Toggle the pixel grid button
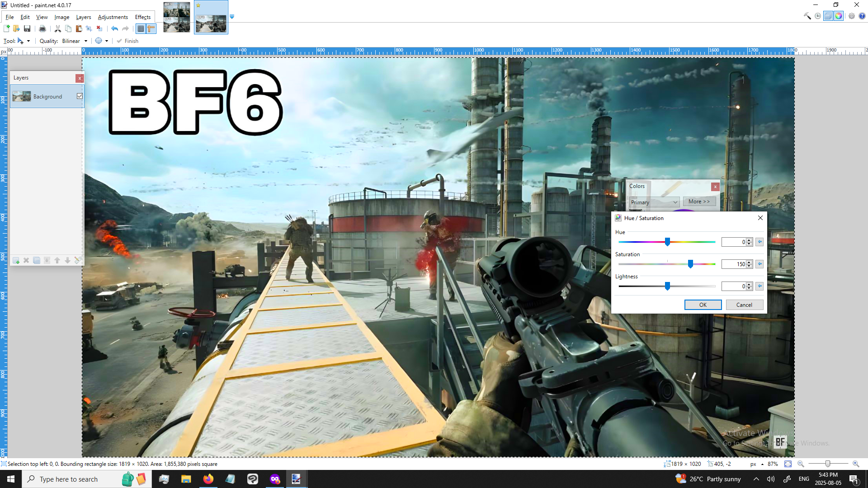The height and width of the screenshot is (488, 868). pos(141,28)
